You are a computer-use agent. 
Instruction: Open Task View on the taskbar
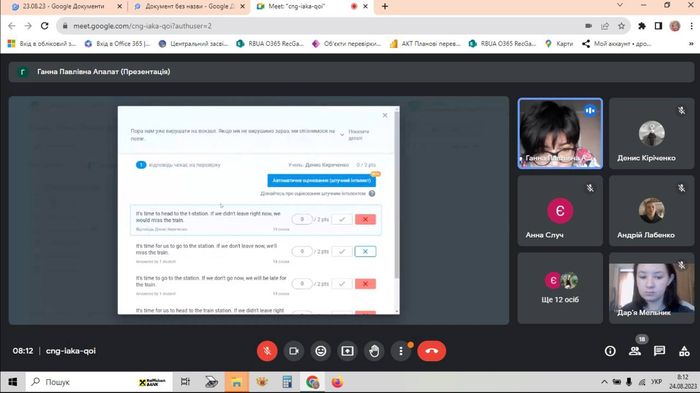click(x=185, y=382)
